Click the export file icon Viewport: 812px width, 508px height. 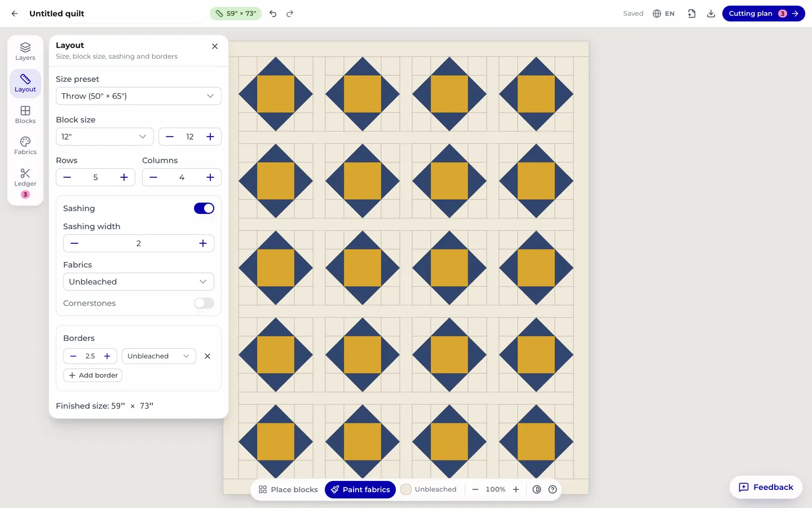692,14
